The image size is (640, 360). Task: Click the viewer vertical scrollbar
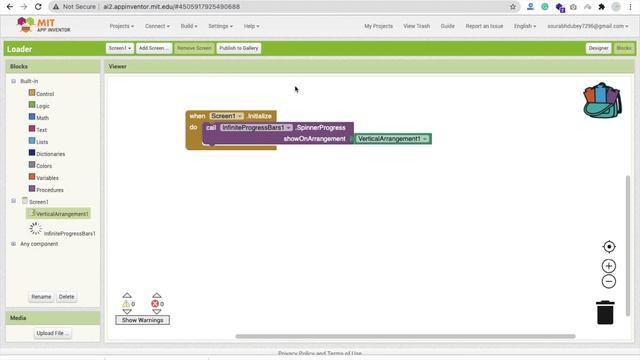[628, 245]
